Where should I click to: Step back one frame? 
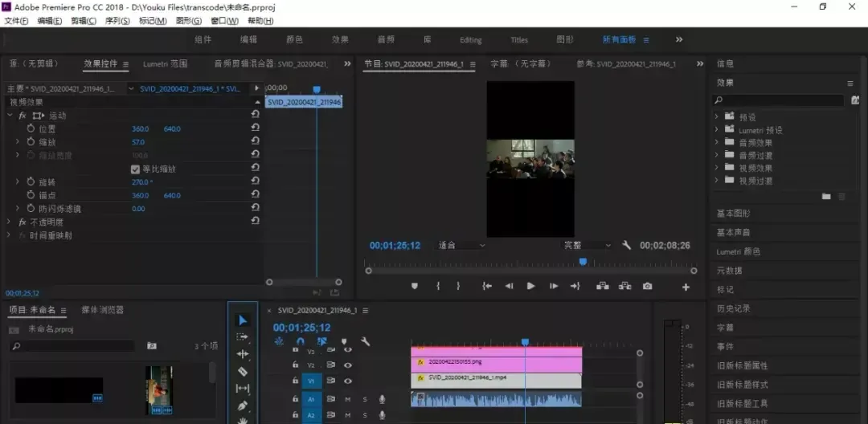tap(509, 286)
